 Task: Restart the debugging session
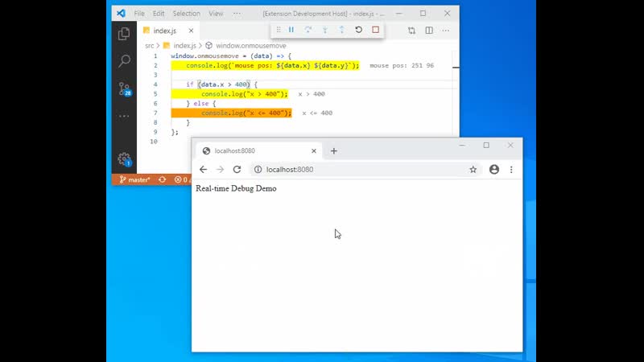click(358, 30)
